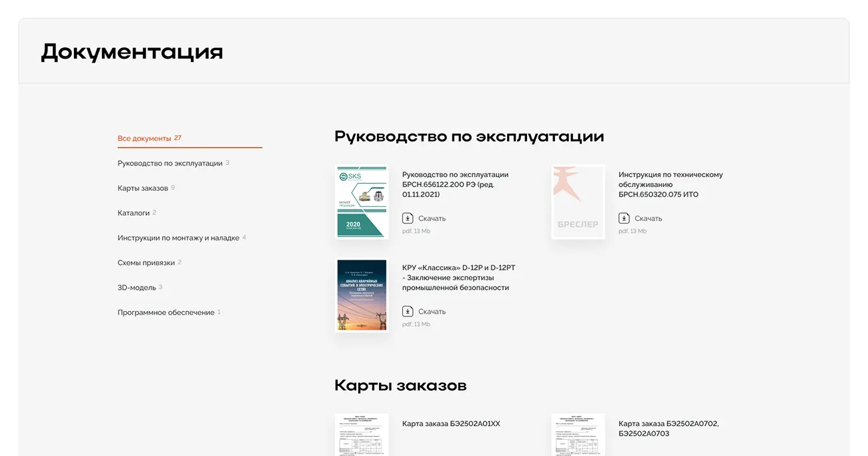
Task: Click download icon for КРУ «Классика» document
Action: (408, 311)
